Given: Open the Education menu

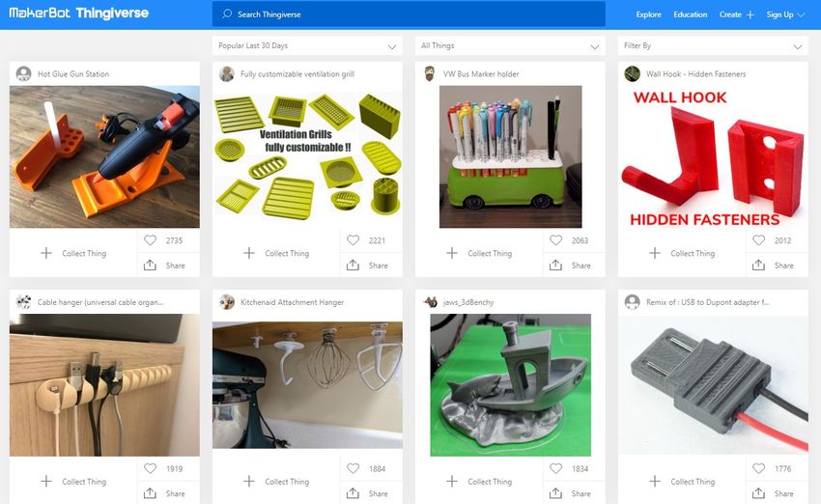Looking at the screenshot, I should click(690, 14).
